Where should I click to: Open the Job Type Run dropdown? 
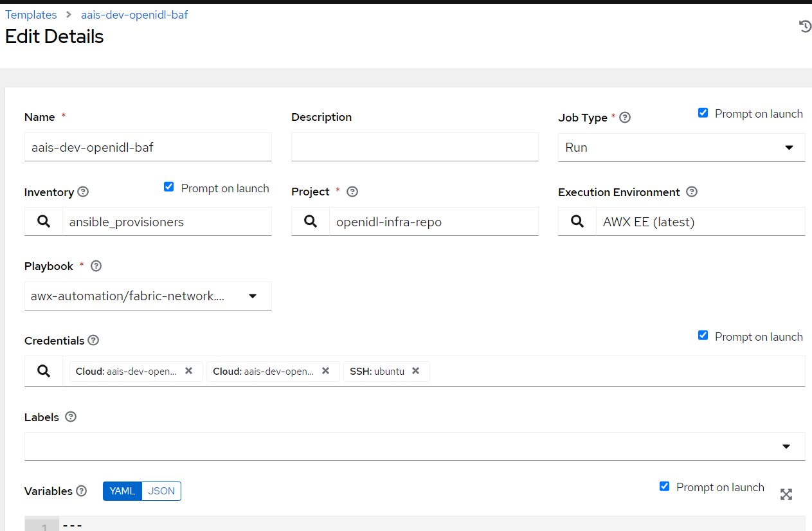tap(681, 147)
